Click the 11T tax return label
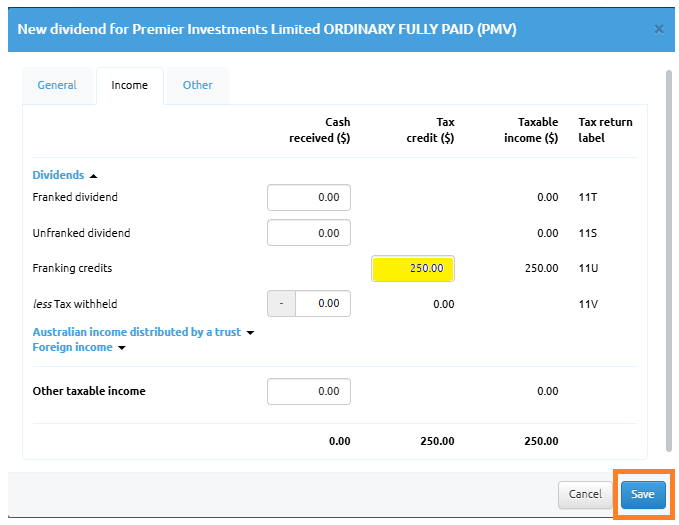 click(588, 198)
